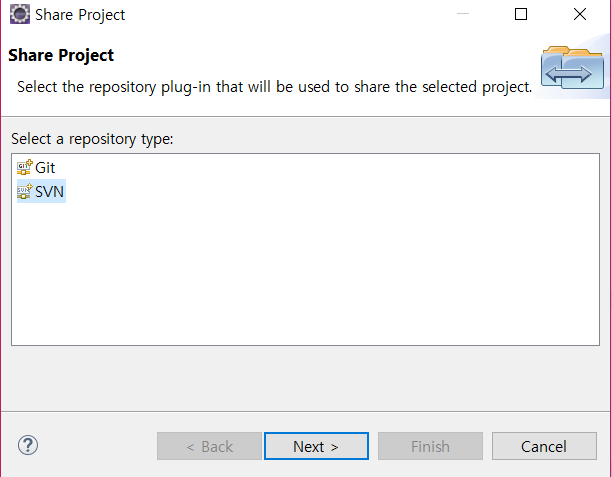Click the Eclipse icon in the title bar
This screenshot has height=477, width=612.
pos(20,14)
